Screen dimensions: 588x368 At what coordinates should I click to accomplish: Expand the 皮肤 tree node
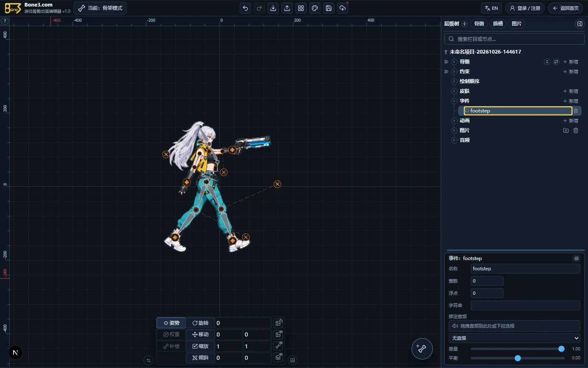click(454, 91)
